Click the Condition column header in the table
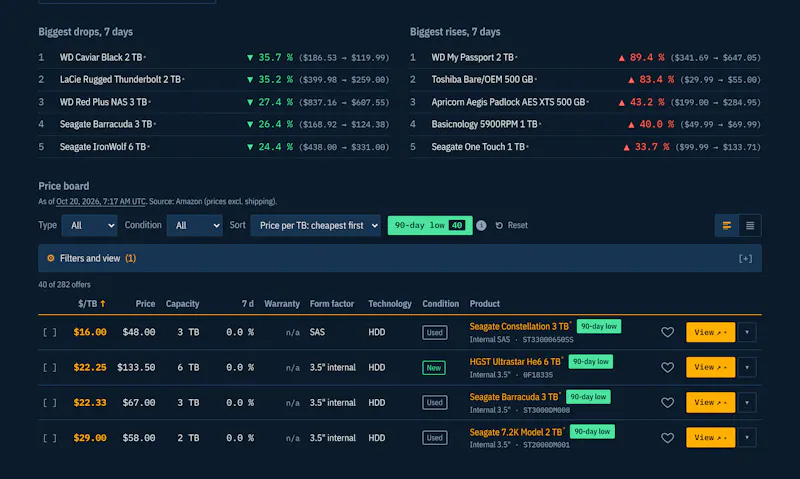Screen dimensions: 800x479 pyautogui.click(x=440, y=304)
